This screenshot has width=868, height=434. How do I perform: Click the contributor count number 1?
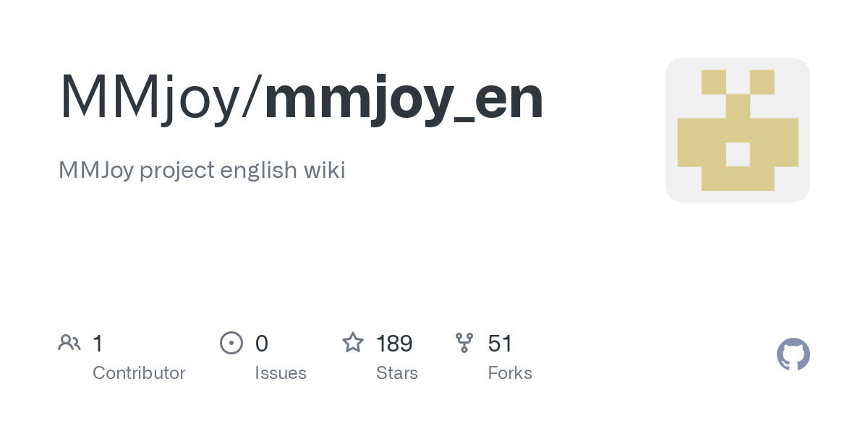tap(98, 344)
